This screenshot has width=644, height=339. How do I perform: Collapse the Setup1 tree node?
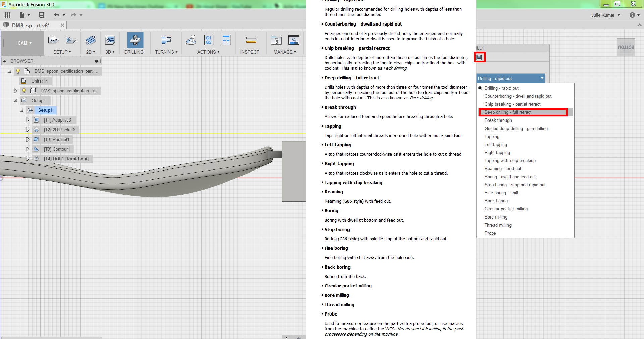click(21, 110)
